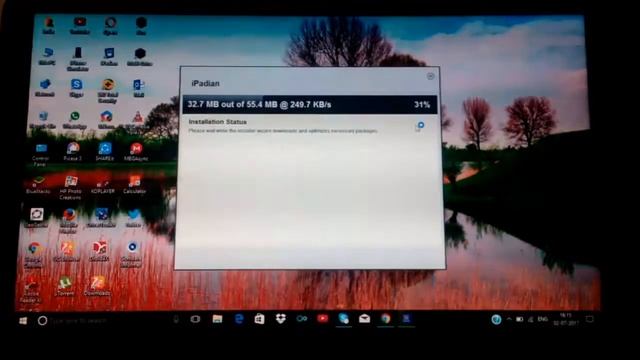
Task: Click the taskbar search box
Action: [x=107, y=321]
